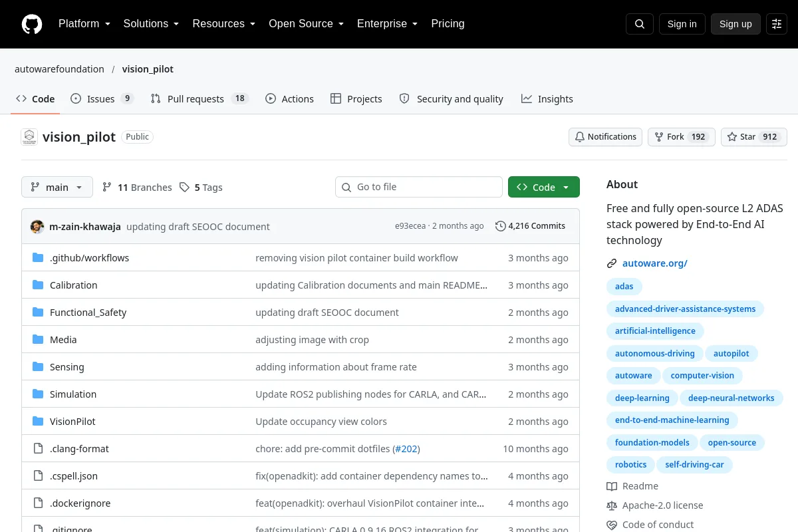This screenshot has height=532, width=798.
Task: Open the VisionPilot folder
Action: coord(72,422)
